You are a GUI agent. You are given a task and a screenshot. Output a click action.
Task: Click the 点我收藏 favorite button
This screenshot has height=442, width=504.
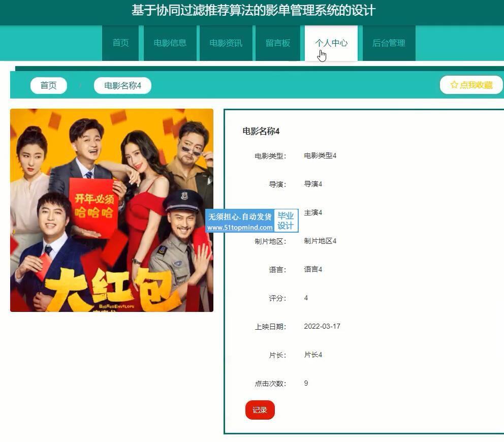click(x=471, y=85)
